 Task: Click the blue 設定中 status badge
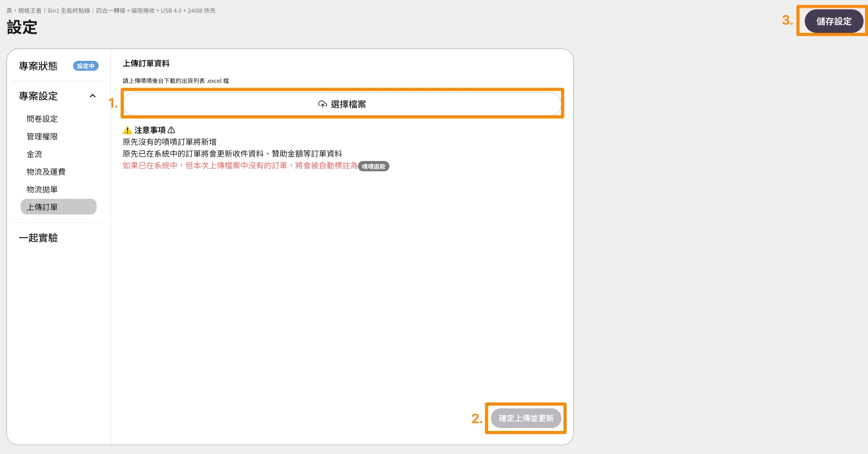[85, 66]
